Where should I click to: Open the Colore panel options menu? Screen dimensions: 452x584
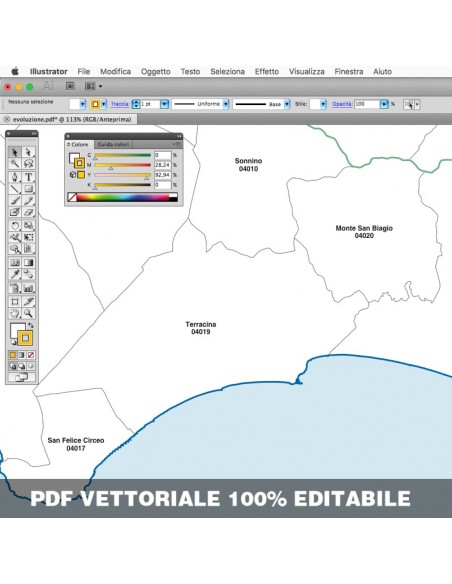pos(176,144)
